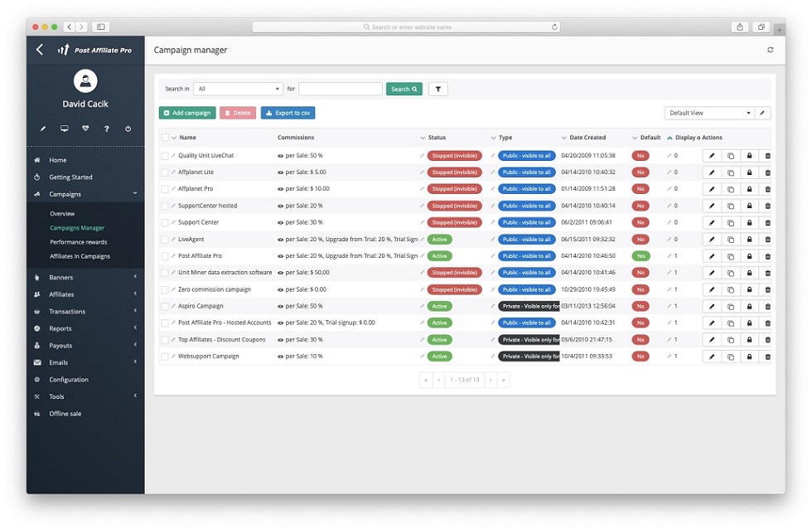This screenshot has width=812, height=529.
Task: Select the heart icon in the sidebar
Action: (x=85, y=129)
